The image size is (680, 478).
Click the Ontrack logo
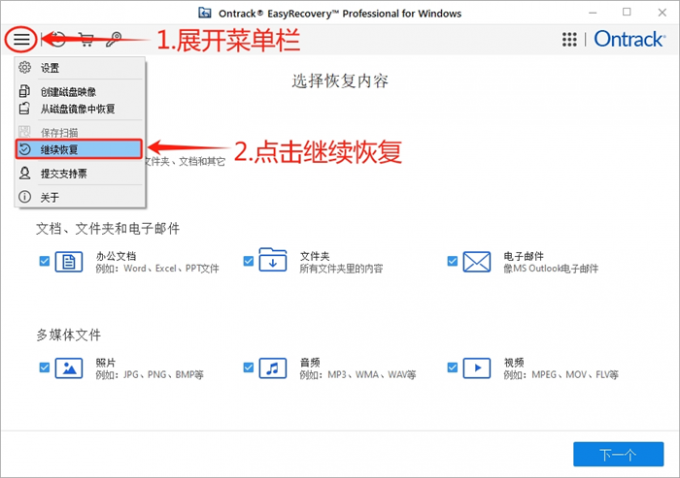(629, 39)
